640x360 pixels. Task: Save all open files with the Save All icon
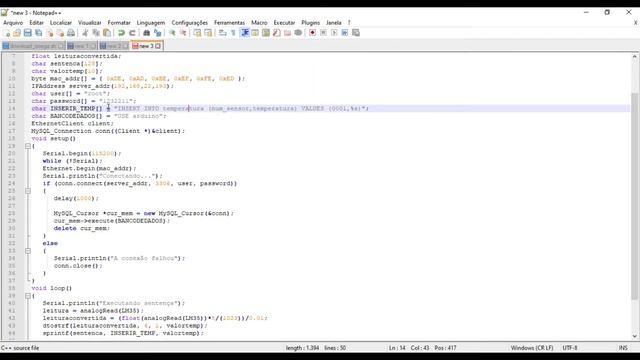pos(38,33)
